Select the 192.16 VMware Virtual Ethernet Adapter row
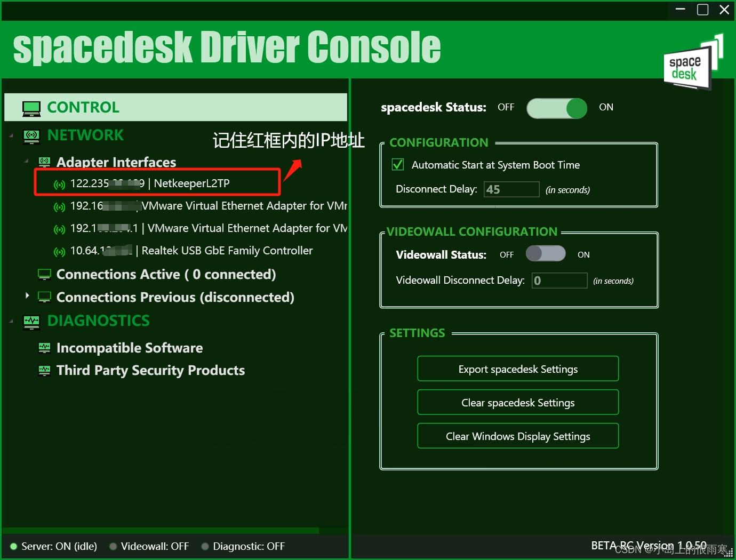Image resolution: width=736 pixels, height=560 pixels. [209, 206]
